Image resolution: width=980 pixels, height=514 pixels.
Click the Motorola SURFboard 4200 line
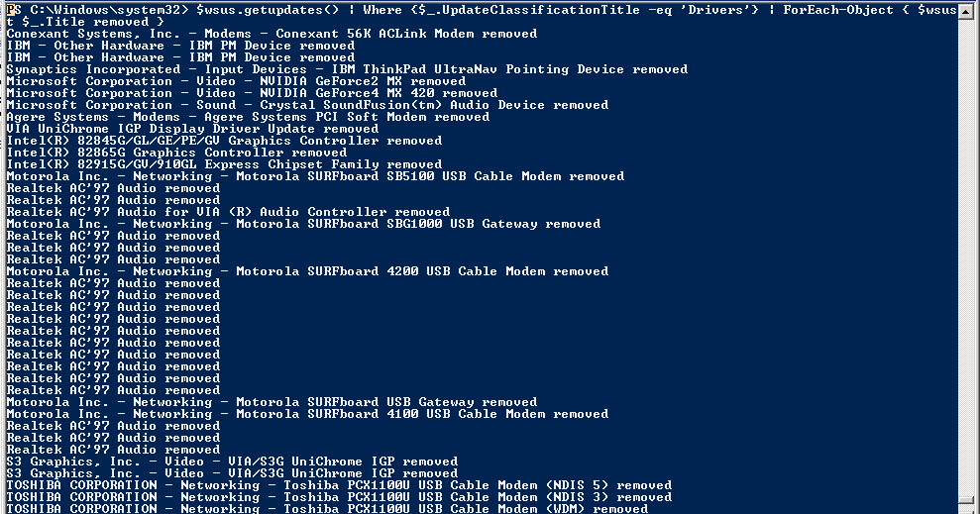click(307, 271)
